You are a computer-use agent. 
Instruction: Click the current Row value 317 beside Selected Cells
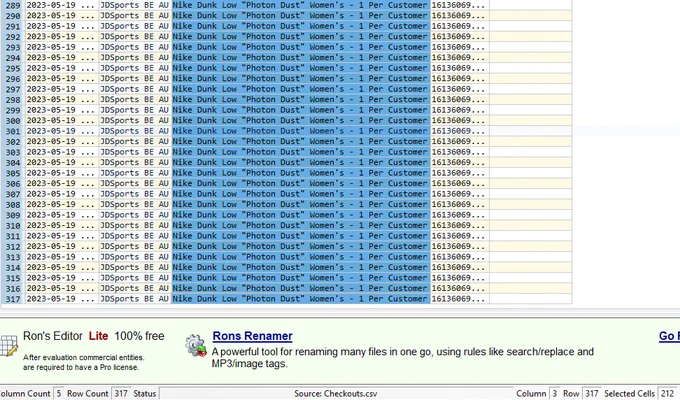click(x=592, y=393)
